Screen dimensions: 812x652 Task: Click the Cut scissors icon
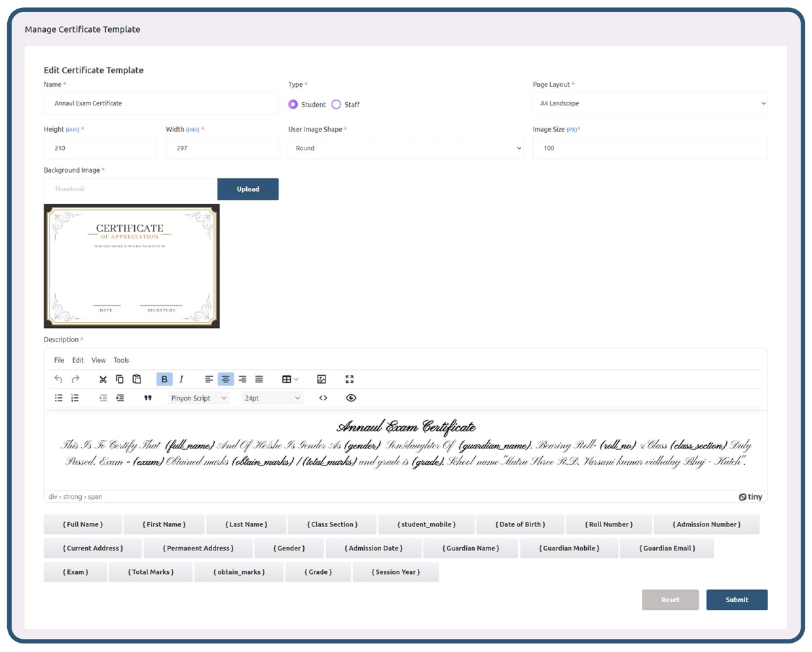103,379
